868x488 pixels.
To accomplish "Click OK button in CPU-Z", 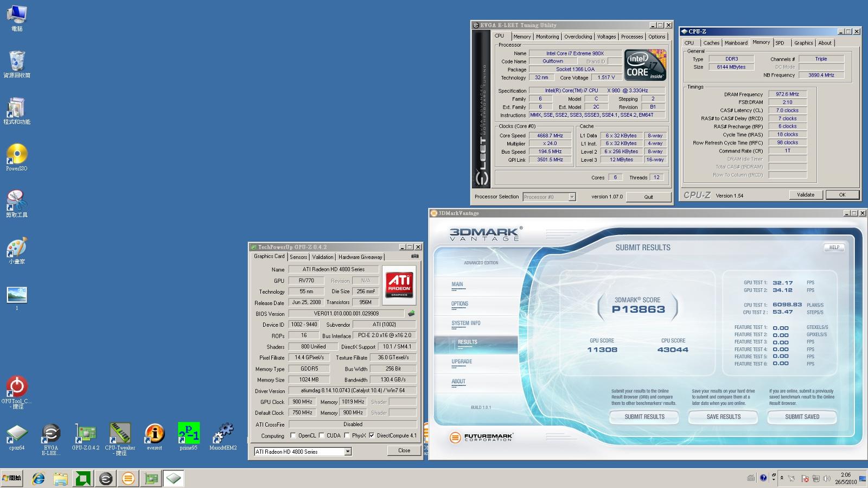I will click(x=842, y=195).
